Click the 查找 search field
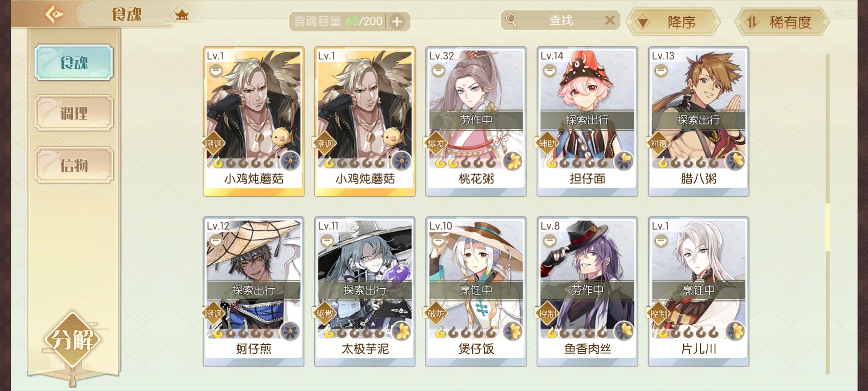The width and height of the screenshot is (868, 391). [561, 20]
